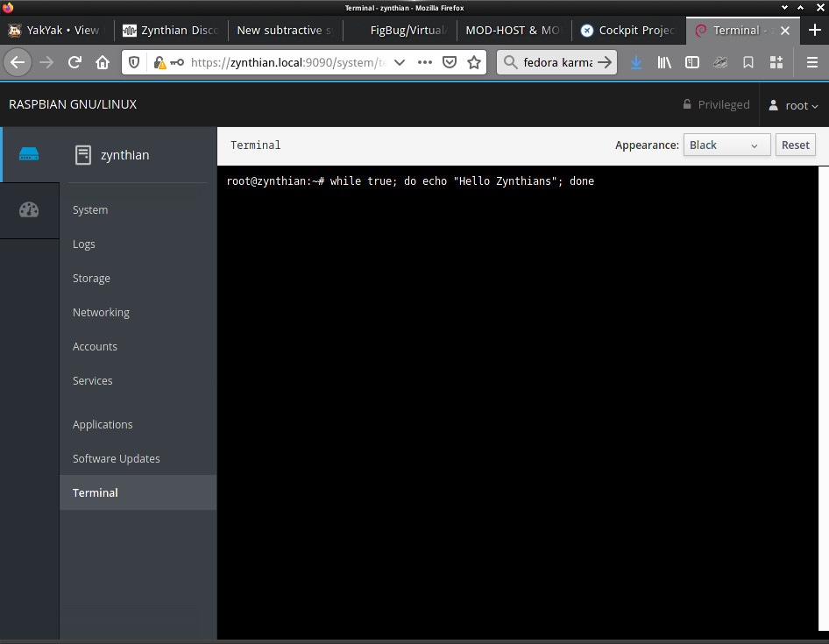Open the Logs page

tap(138, 244)
